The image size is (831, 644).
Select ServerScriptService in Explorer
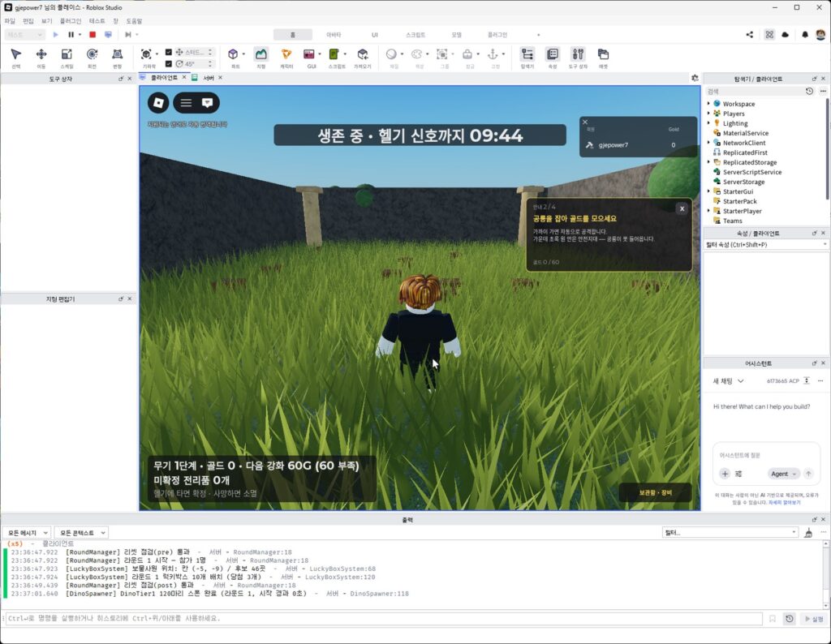[x=751, y=172]
